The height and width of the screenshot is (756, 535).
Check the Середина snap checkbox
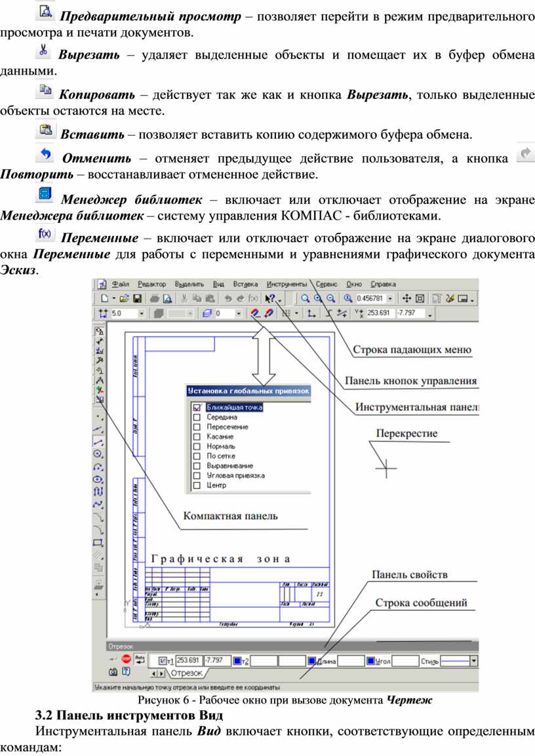tap(197, 417)
